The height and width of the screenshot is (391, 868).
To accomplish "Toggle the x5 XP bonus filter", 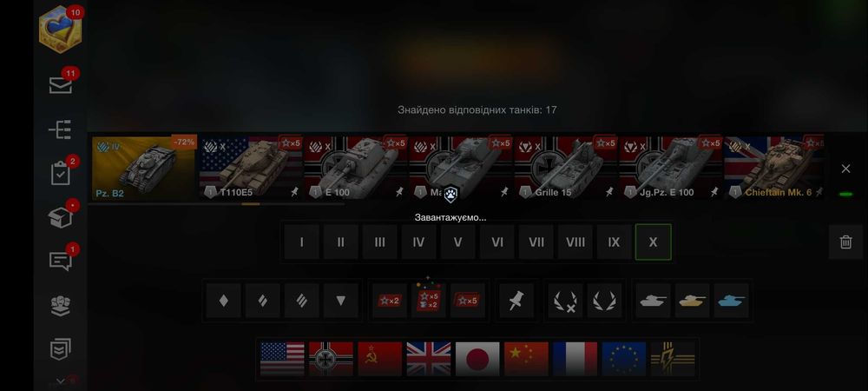I will click(468, 301).
